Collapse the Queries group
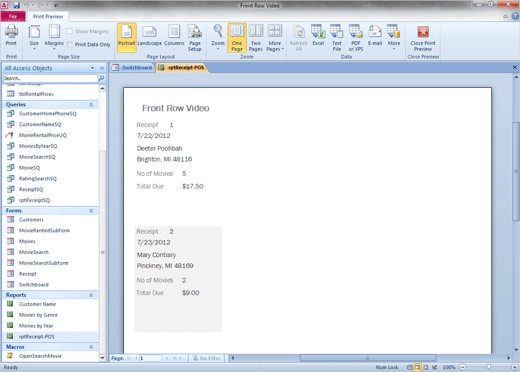The height and width of the screenshot is (372, 520). [x=91, y=105]
